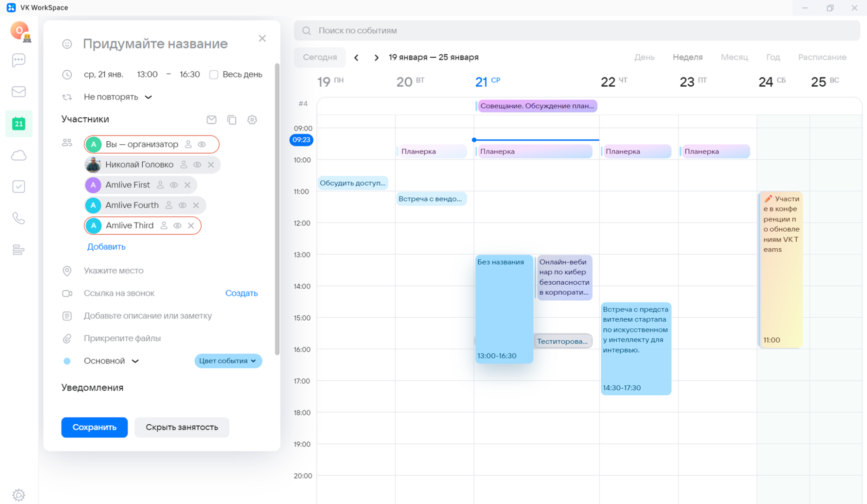Open the tasks checkmark sidebar icon
Screen dimensions: 867x504
[19, 187]
